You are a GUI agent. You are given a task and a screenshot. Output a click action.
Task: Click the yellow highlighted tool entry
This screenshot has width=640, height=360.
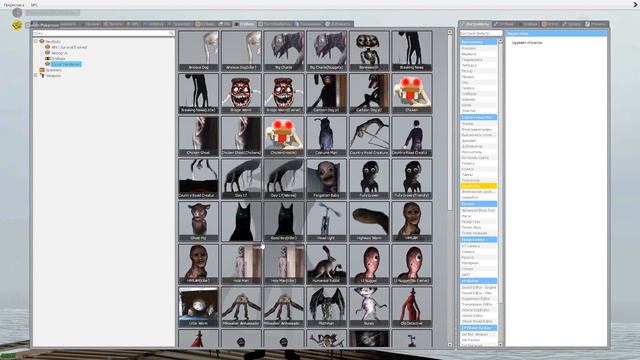coord(478,186)
